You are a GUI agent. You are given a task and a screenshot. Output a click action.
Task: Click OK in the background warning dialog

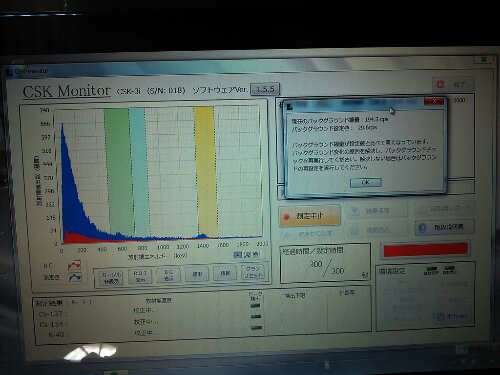(x=366, y=182)
